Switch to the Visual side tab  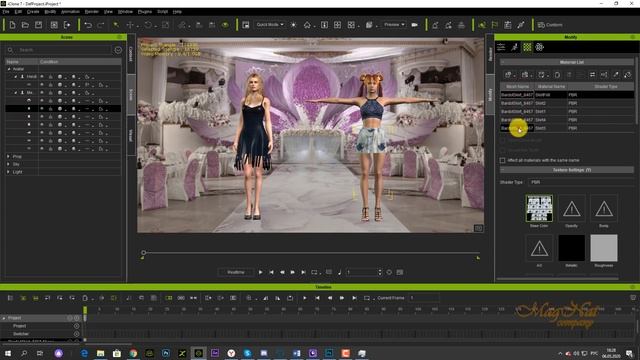click(131, 136)
